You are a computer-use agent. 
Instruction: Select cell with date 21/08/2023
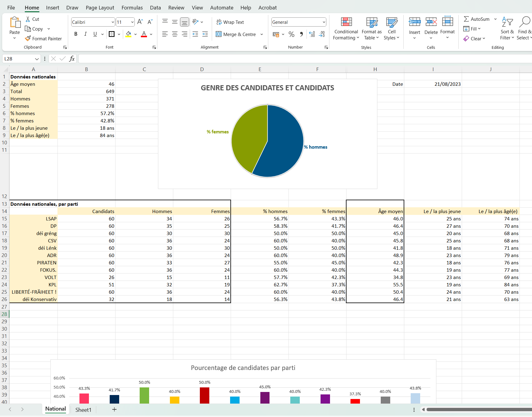tap(433, 84)
